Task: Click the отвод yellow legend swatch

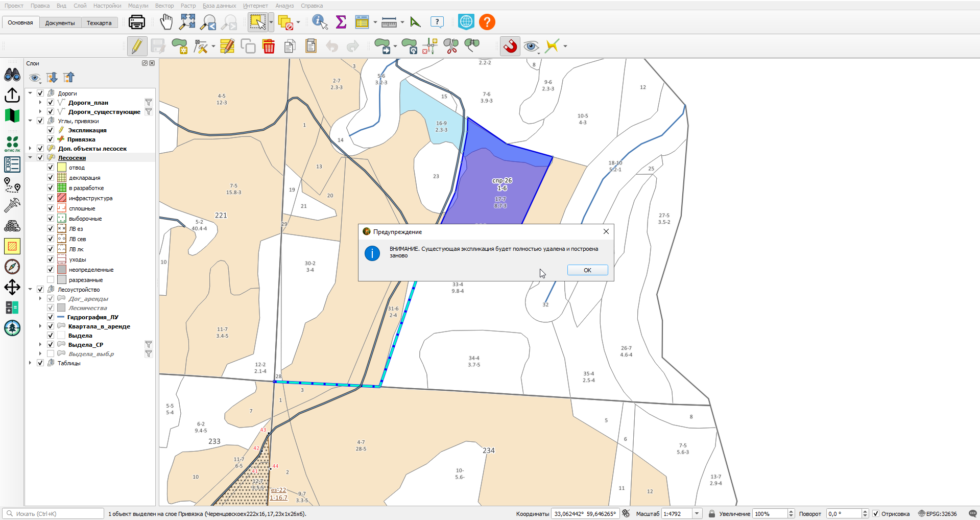Action: (62, 168)
